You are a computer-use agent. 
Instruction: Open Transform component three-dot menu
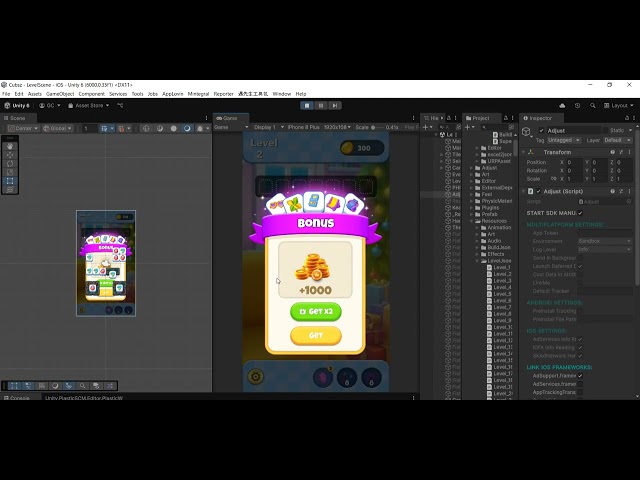[x=629, y=152]
